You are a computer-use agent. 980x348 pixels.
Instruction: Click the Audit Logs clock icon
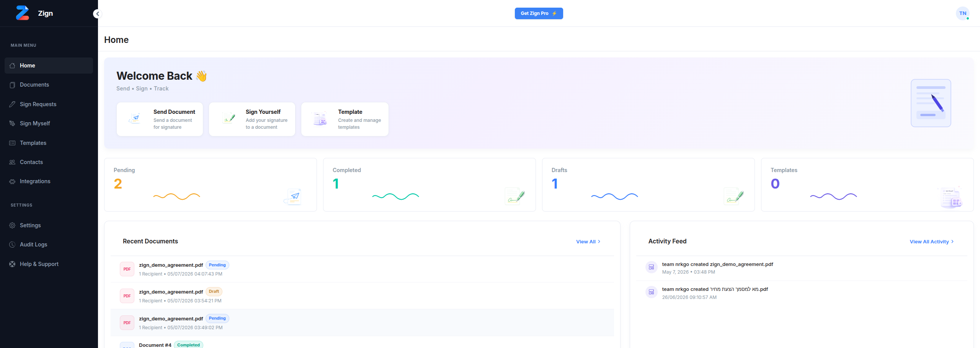pyautogui.click(x=12, y=245)
